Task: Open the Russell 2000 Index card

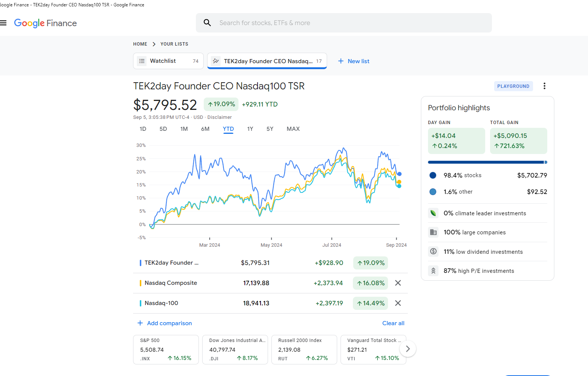Action: (x=304, y=349)
